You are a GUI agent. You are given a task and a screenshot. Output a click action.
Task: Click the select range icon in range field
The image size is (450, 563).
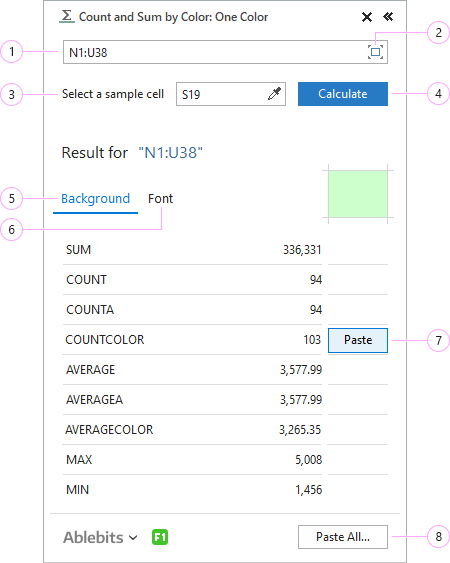point(375,52)
